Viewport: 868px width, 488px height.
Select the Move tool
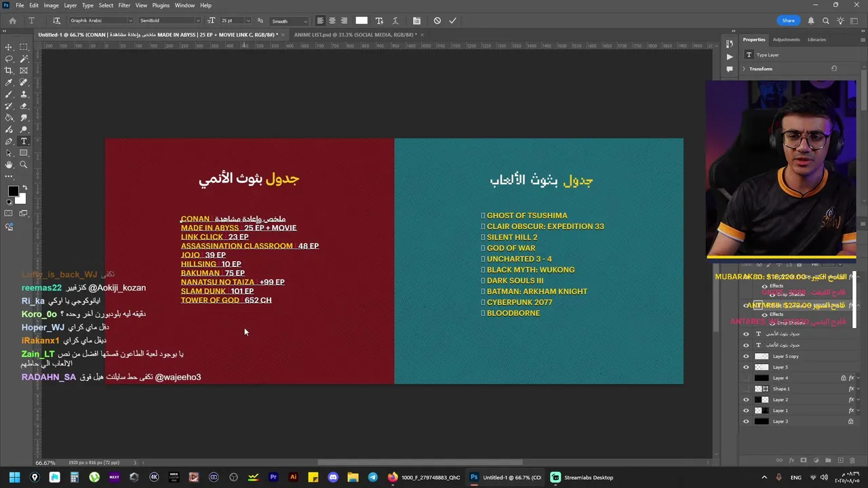[x=9, y=47]
